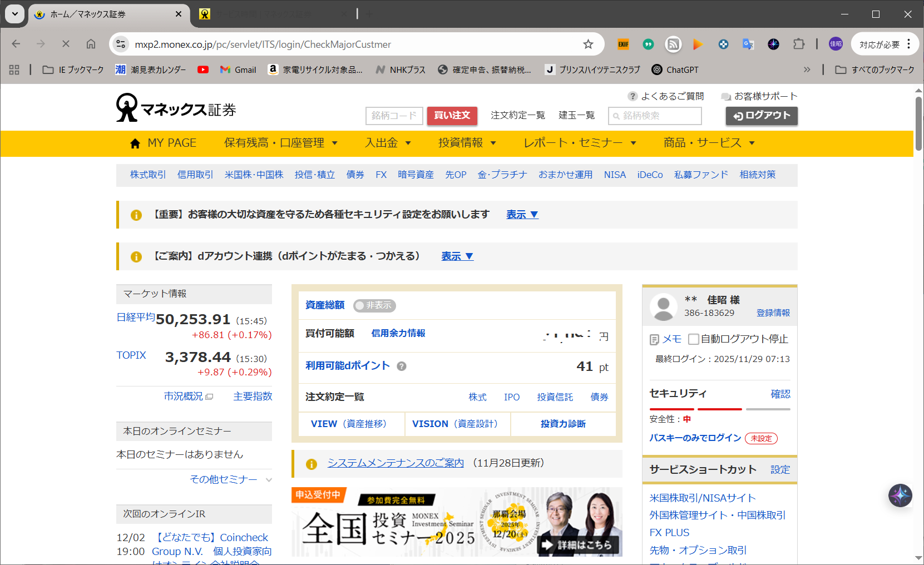Expand the dアカウント連携 notice
924x565 pixels.
[457, 256]
